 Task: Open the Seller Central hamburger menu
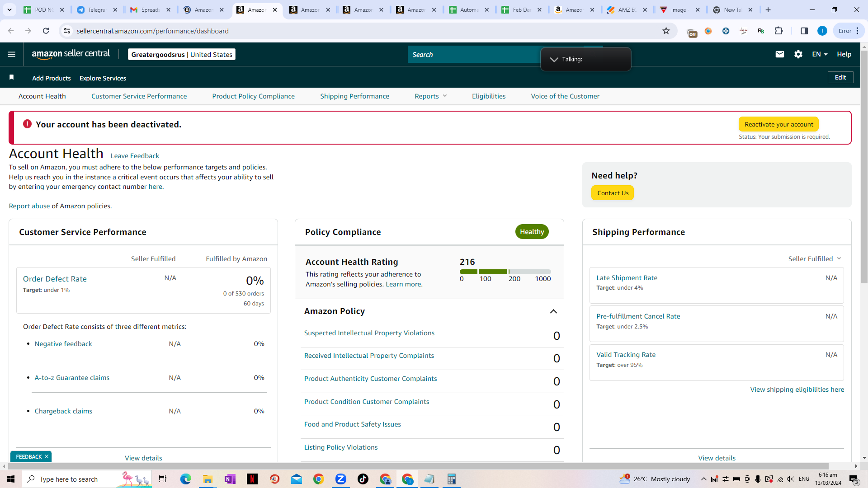click(x=12, y=54)
